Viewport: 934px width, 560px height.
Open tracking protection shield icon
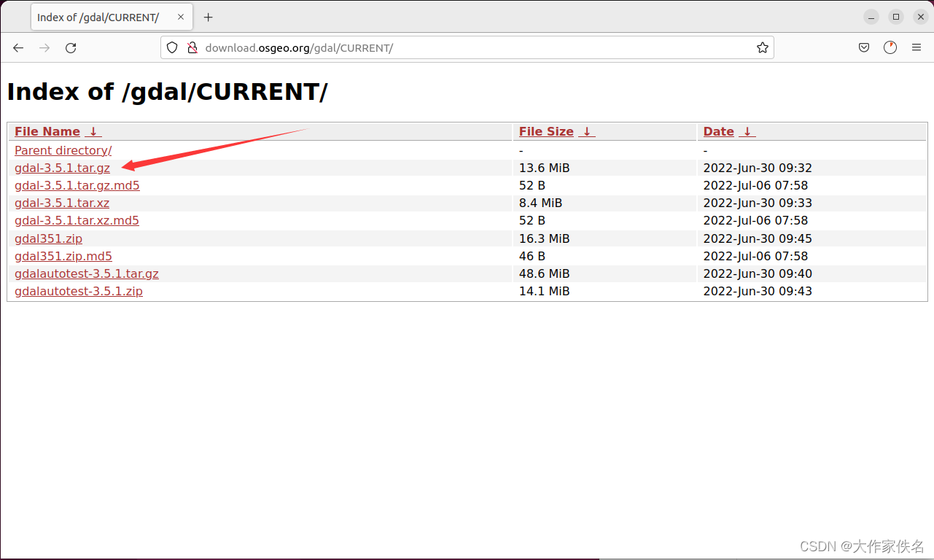[172, 48]
